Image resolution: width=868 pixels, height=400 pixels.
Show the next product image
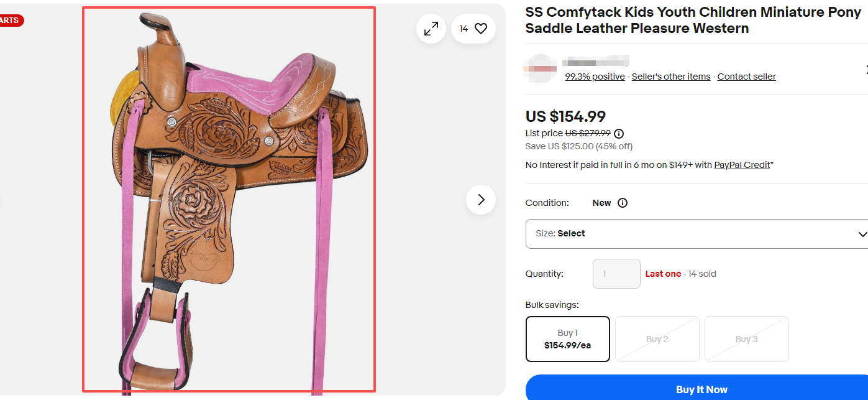[x=481, y=200]
